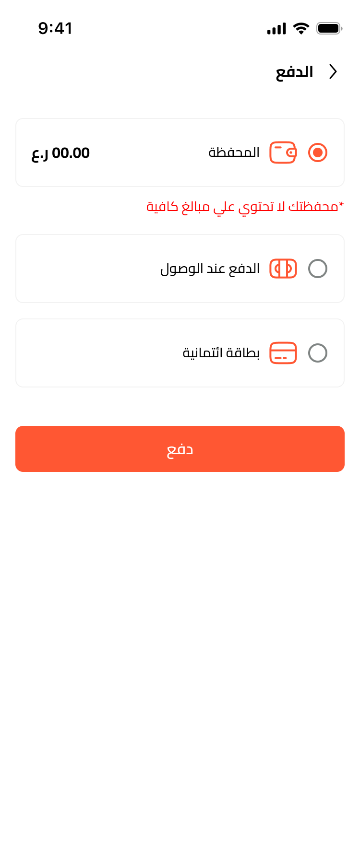The height and width of the screenshot is (868, 360).
Task: Click the credit card icon
Action: (x=283, y=353)
